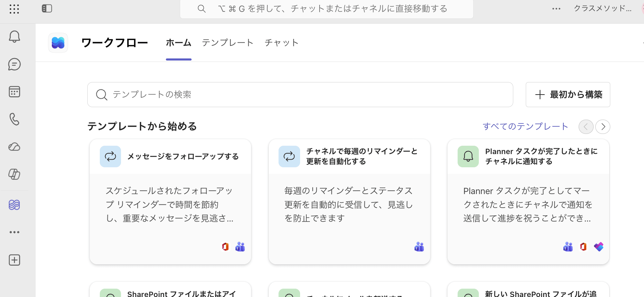Click the ワークフロー app title

point(114,43)
